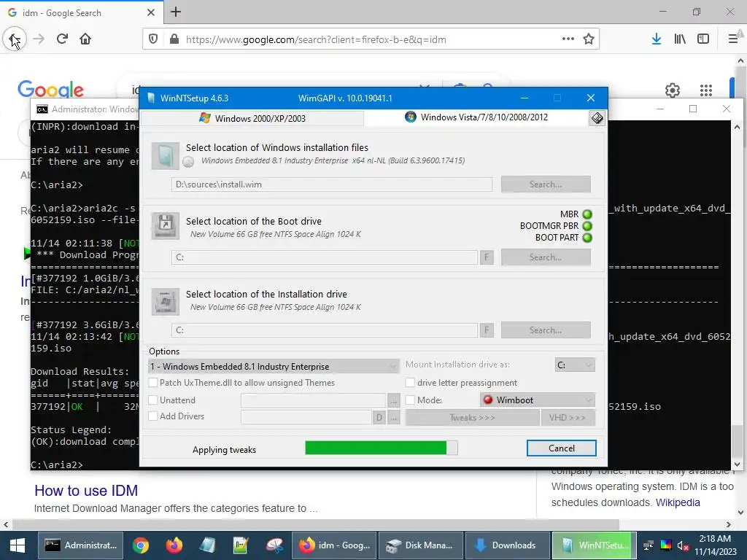Toggle the Mode checkbox
The image size is (747, 560).
tap(410, 400)
